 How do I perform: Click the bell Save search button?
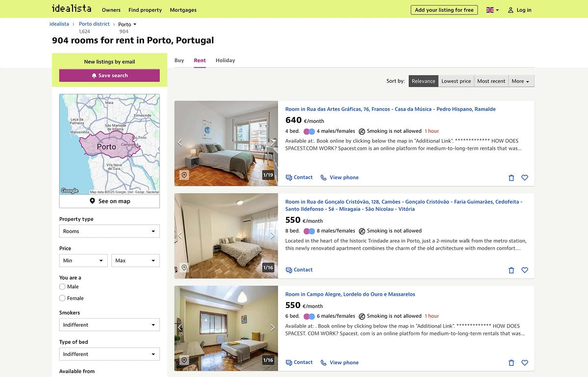109,75
